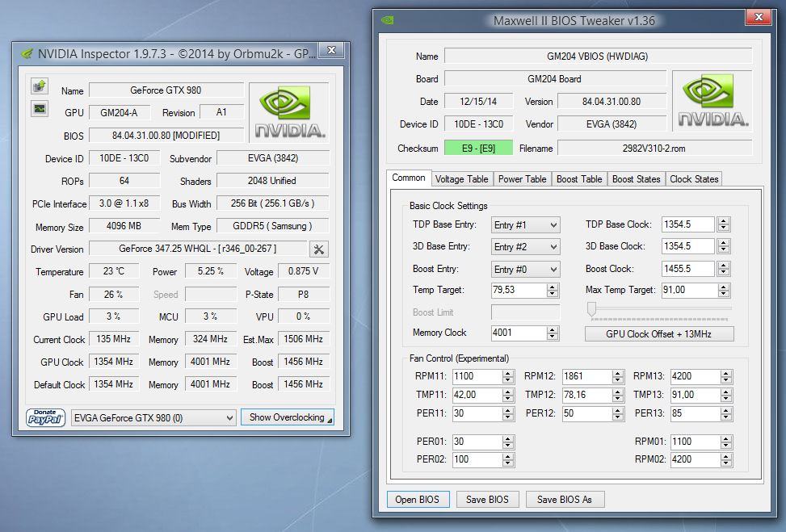786x532 pixels.
Task: Click the Max Temp Target spinner arrows
Action: click(723, 290)
